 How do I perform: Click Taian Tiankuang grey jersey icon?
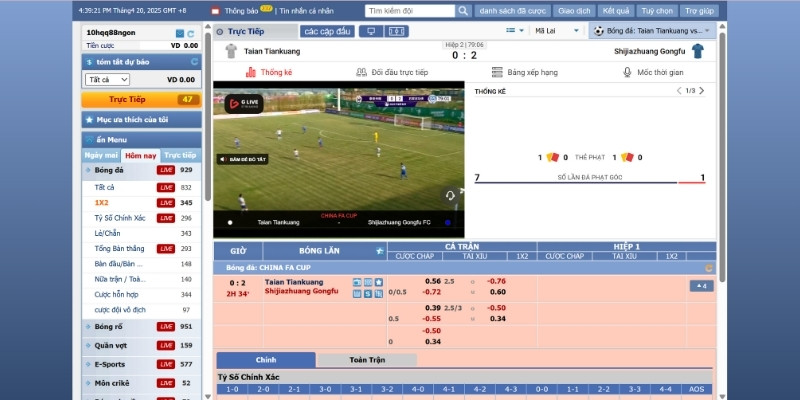[x=231, y=51]
